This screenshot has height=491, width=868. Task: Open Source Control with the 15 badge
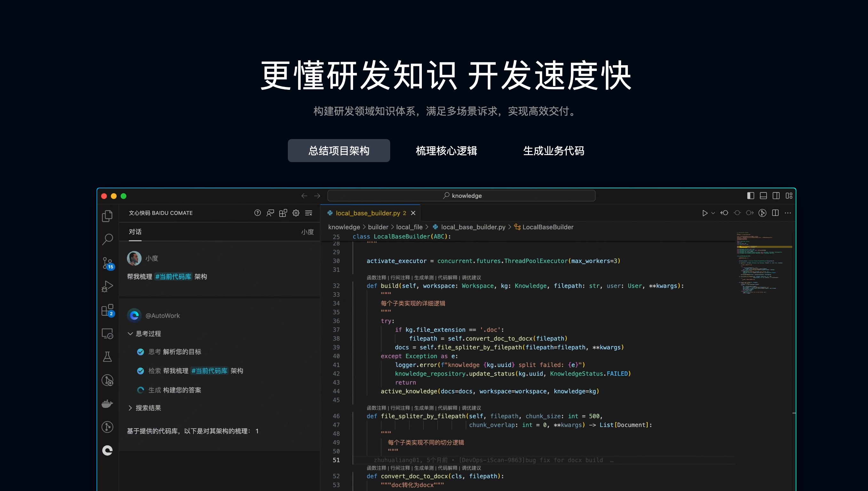click(107, 263)
